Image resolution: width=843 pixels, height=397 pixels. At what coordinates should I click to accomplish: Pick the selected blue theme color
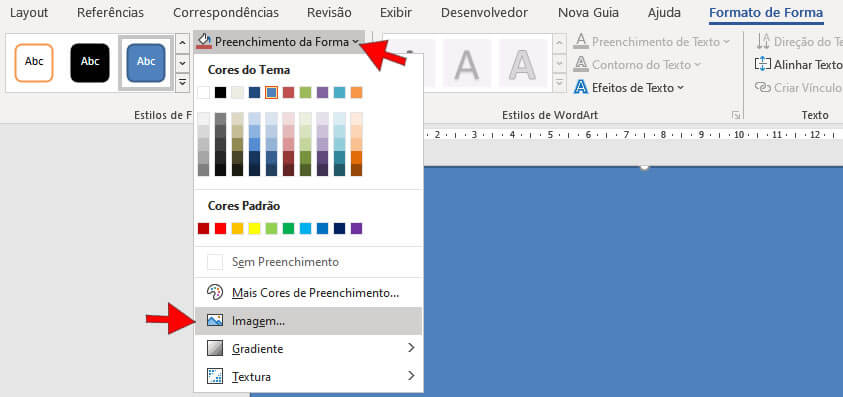pyautogui.click(x=272, y=93)
